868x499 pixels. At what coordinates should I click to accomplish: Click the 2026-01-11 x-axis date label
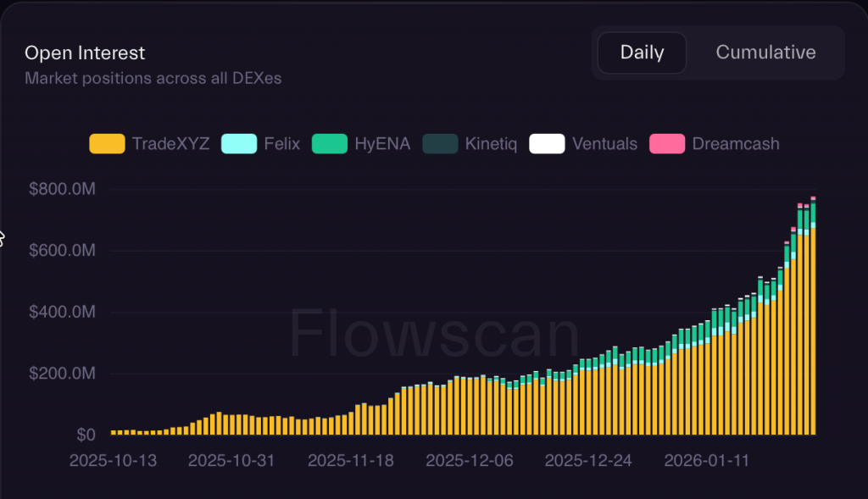tap(705, 461)
